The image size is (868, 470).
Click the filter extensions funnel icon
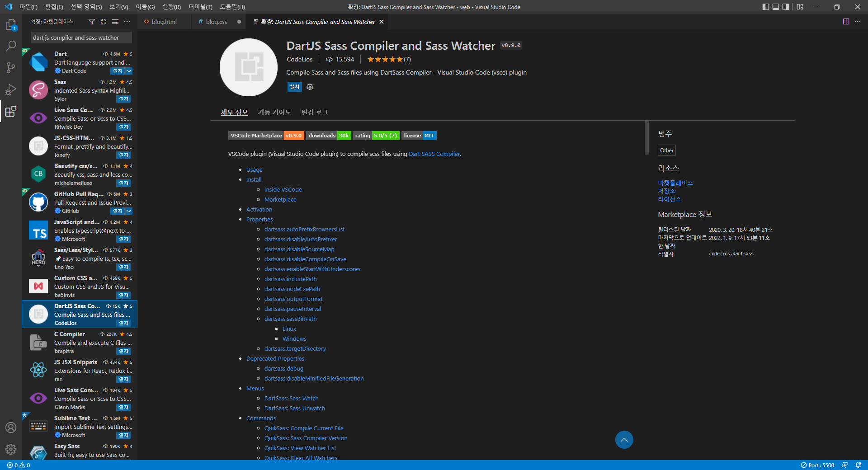(x=92, y=22)
